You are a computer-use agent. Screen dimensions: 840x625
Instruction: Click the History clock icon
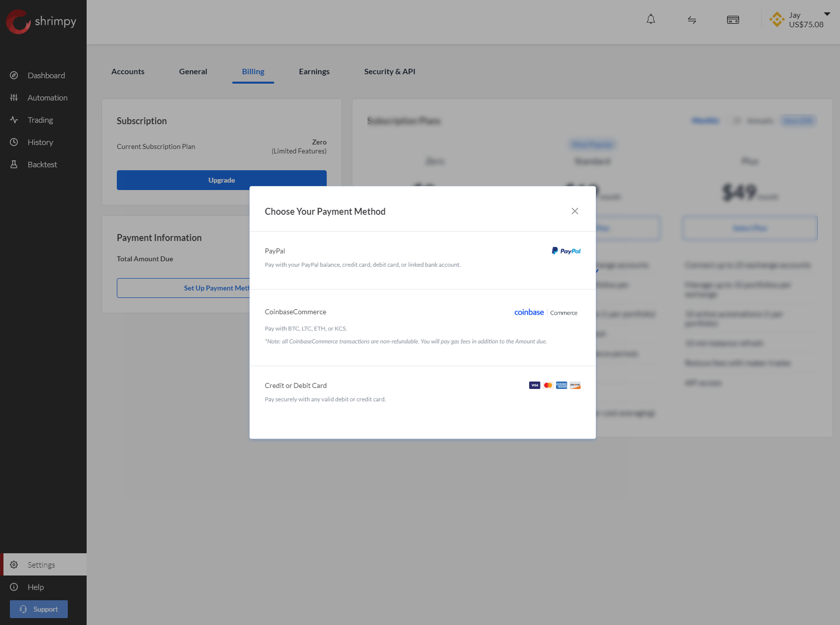pyautogui.click(x=14, y=142)
